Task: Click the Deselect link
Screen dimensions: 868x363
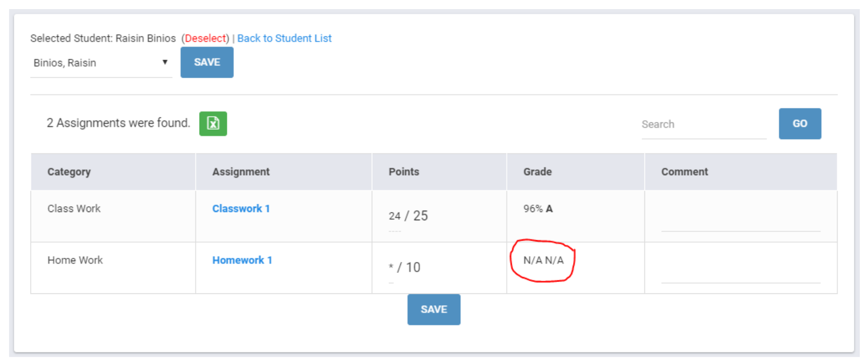Action: coord(205,38)
